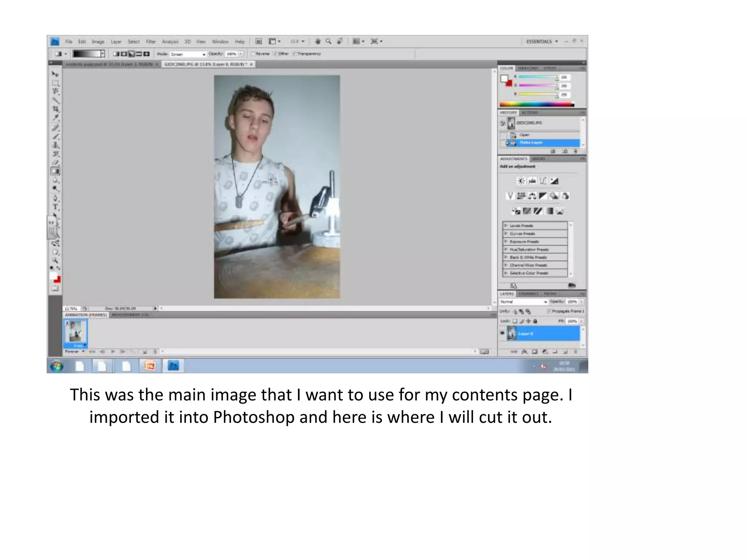Set history brush source for snapshot
Viewport: 747px width, 560px height.
(x=503, y=123)
